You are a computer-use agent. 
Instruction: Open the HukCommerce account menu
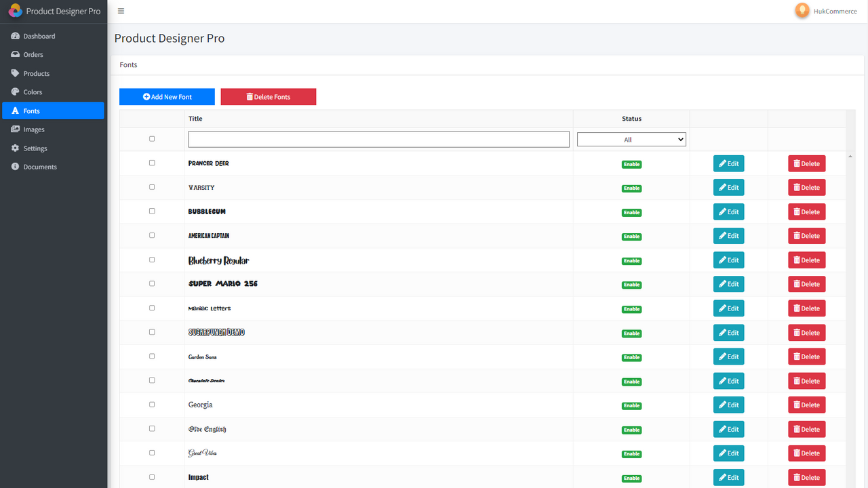pos(826,11)
